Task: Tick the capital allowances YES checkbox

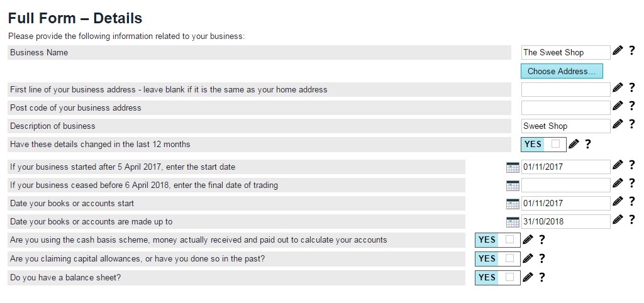Action: coord(509,258)
